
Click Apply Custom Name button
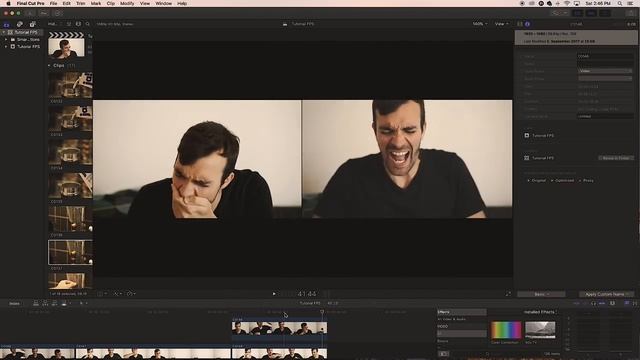click(606, 294)
